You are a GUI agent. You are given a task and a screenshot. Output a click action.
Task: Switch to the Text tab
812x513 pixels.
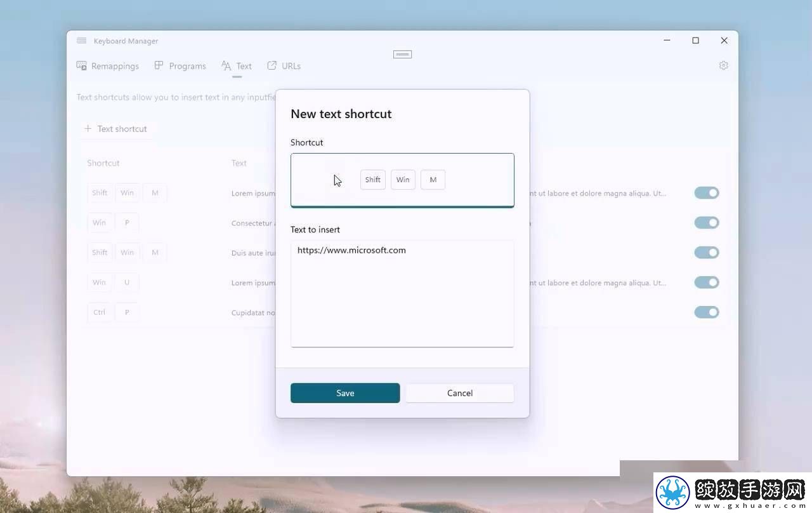[237, 66]
